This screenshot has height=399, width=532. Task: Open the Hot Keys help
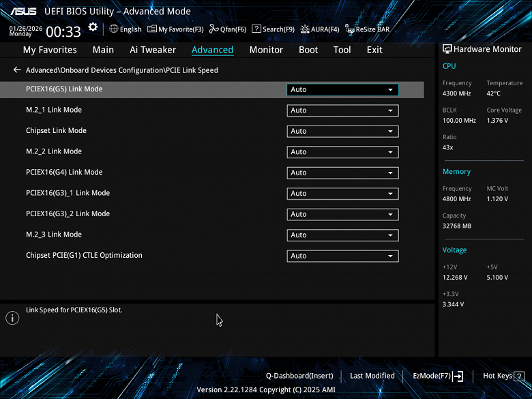click(502, 376)
